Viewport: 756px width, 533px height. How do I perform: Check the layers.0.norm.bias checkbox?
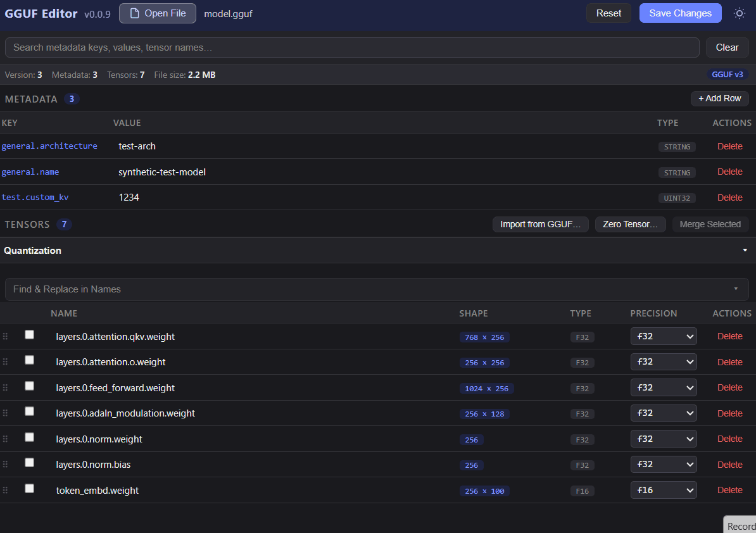pyautogui.click(x=29, y=463)
